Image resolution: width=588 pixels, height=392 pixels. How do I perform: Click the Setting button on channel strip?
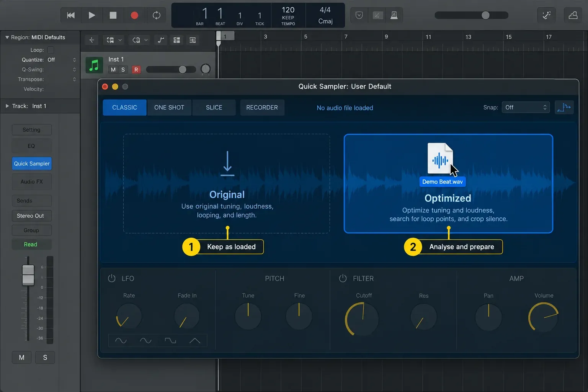[x=31, y=130]
